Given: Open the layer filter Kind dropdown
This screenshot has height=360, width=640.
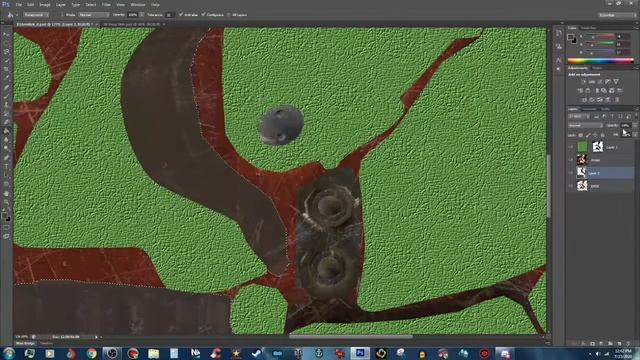Looking at the screenshot, I should pyautogui.click(x=579, y=117).
